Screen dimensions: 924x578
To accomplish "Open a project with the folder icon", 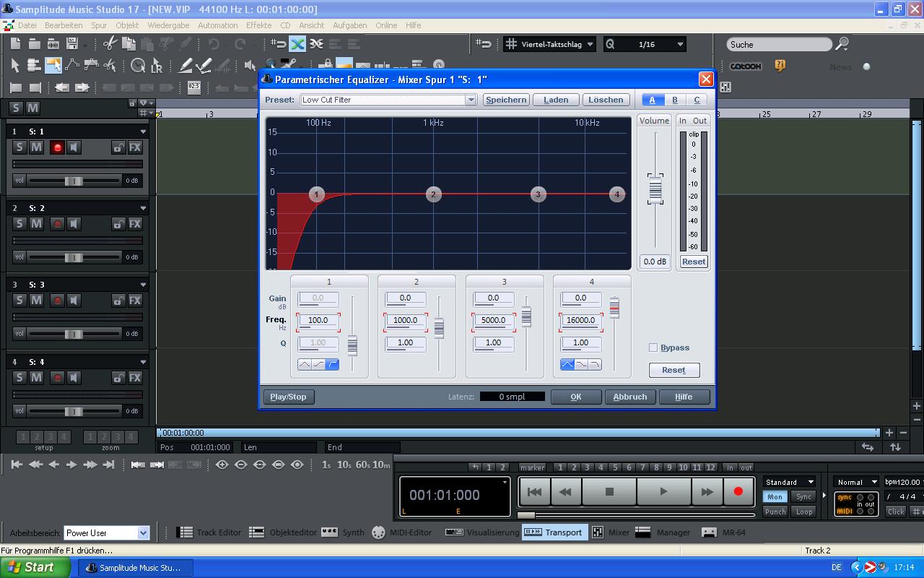I will click(35, 44).
